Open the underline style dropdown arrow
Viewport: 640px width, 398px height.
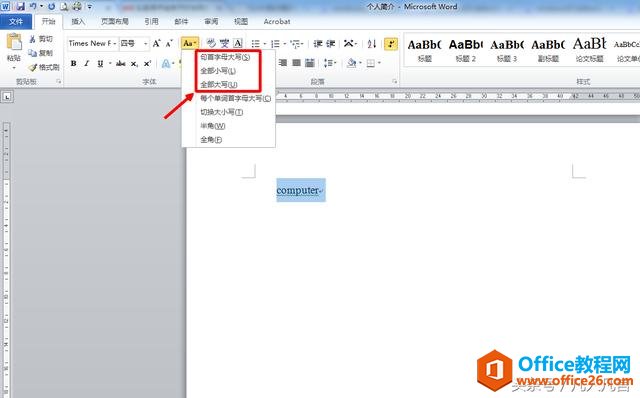pos(109,63)
